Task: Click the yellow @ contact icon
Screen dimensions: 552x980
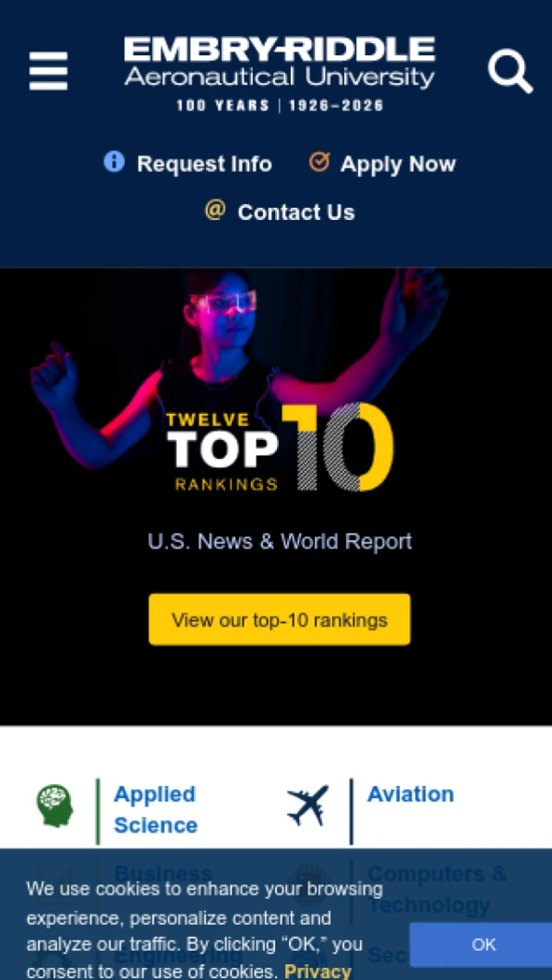Action: [215, 210]
